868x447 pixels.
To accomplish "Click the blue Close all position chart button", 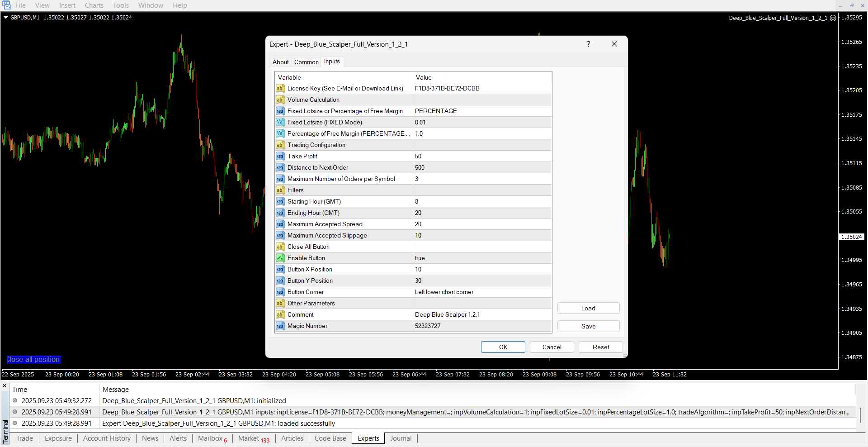I will [x=33, y=359].
